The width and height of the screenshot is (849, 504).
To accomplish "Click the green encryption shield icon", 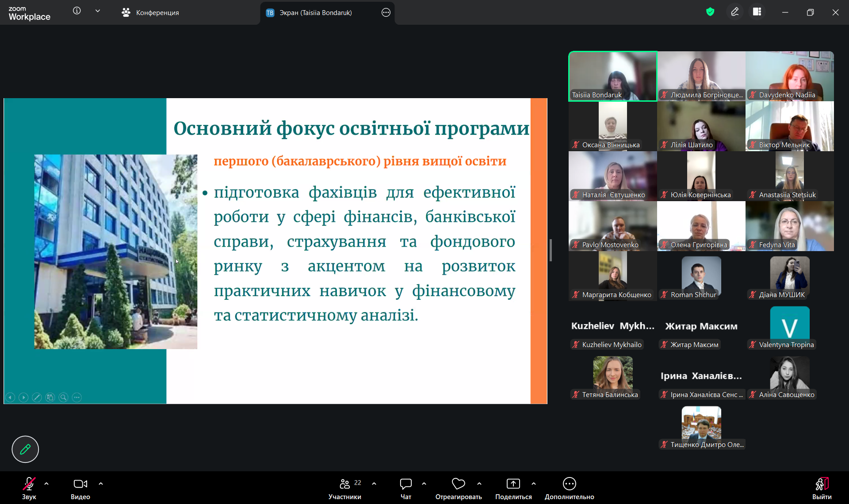I will coord(710,12).
